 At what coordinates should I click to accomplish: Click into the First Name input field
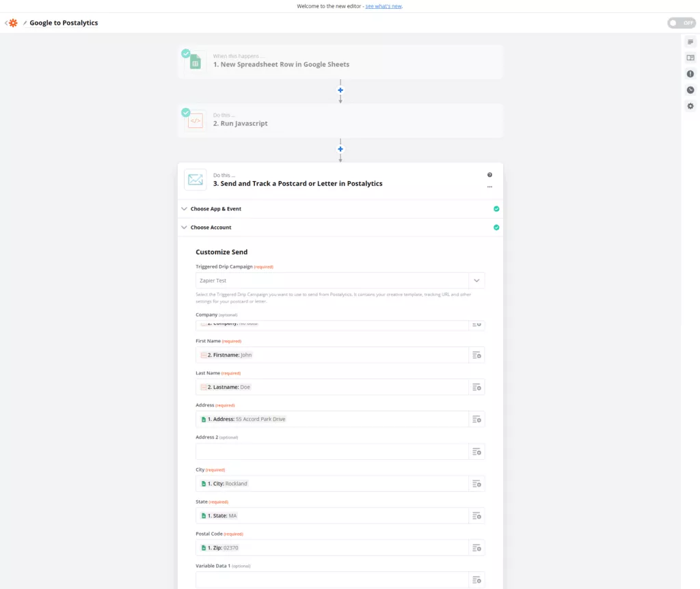332,355
